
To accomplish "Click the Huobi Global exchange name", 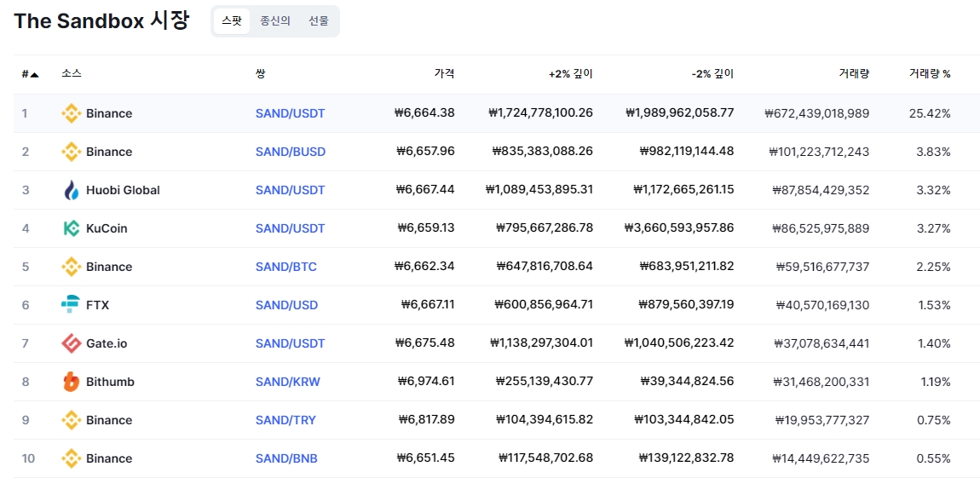I will tap(123, 190).
